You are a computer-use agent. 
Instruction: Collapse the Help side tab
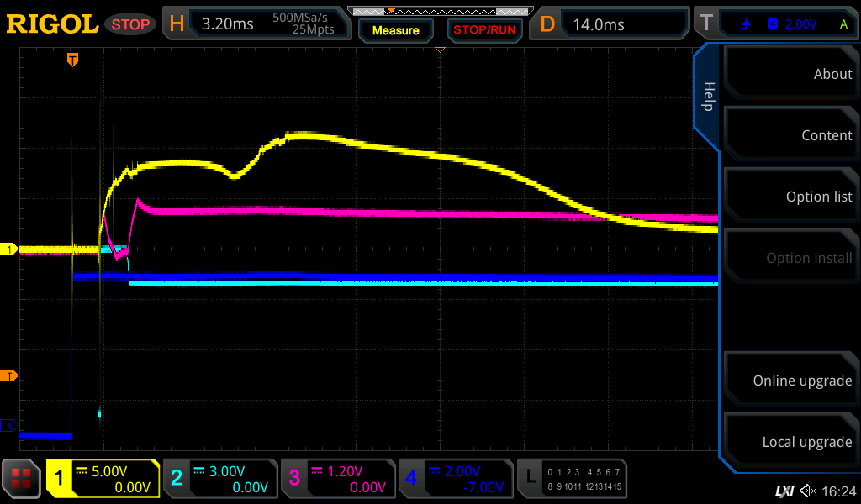click(x=707, y=97)
